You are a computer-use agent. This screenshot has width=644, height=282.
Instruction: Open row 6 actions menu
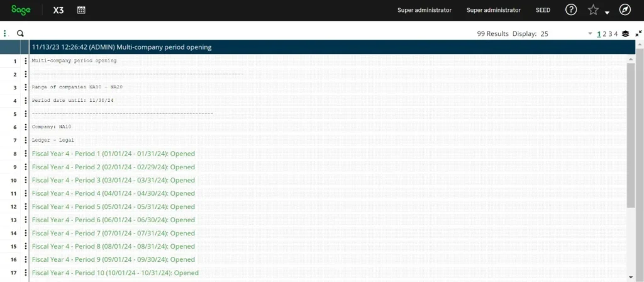pyautogui.click(x=25, y=127)
